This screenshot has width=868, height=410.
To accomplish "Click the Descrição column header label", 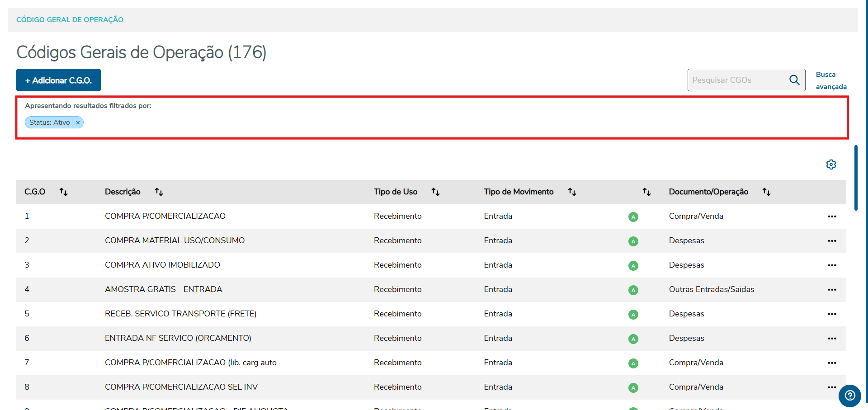I will 123,192.
